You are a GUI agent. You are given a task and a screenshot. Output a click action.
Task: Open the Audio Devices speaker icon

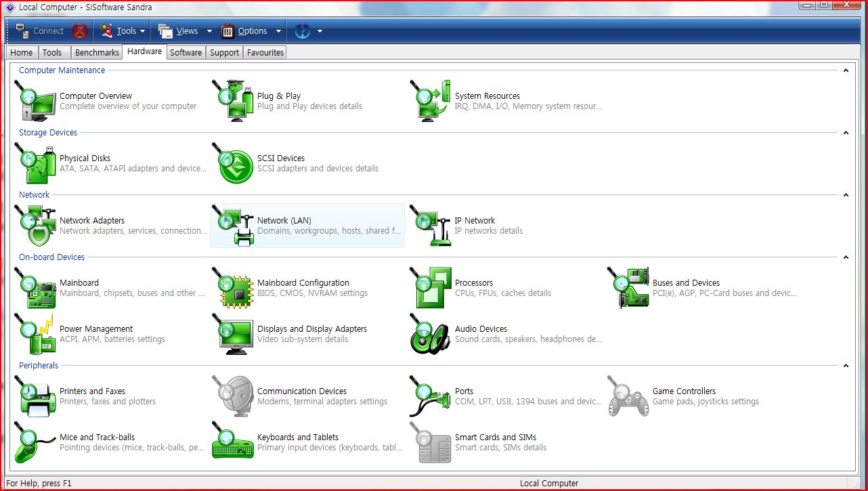point(431,334)
